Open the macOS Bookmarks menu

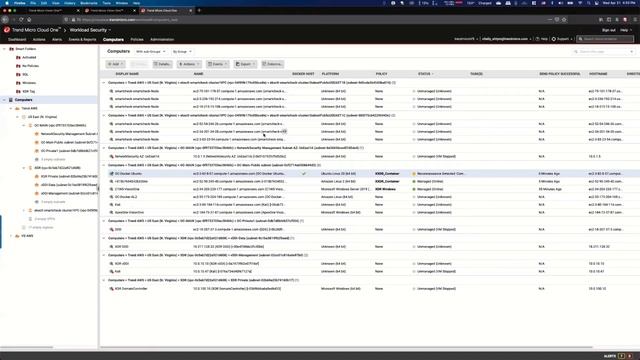pyautogui.click(x=89, y=3)
